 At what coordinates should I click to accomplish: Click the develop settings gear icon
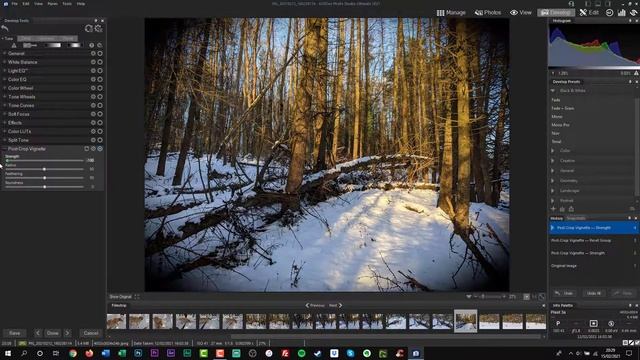[x=98, y=28]
